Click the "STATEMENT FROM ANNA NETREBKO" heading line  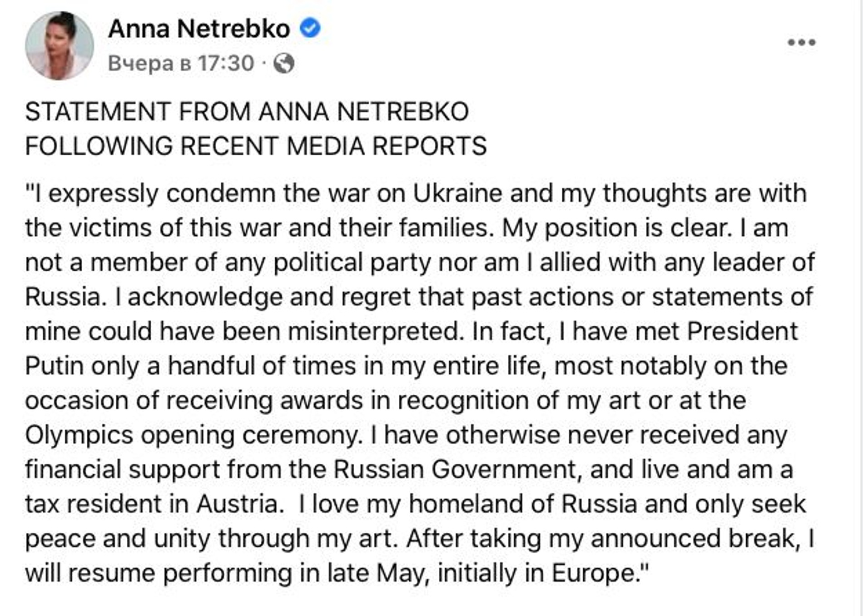point(247,112)
